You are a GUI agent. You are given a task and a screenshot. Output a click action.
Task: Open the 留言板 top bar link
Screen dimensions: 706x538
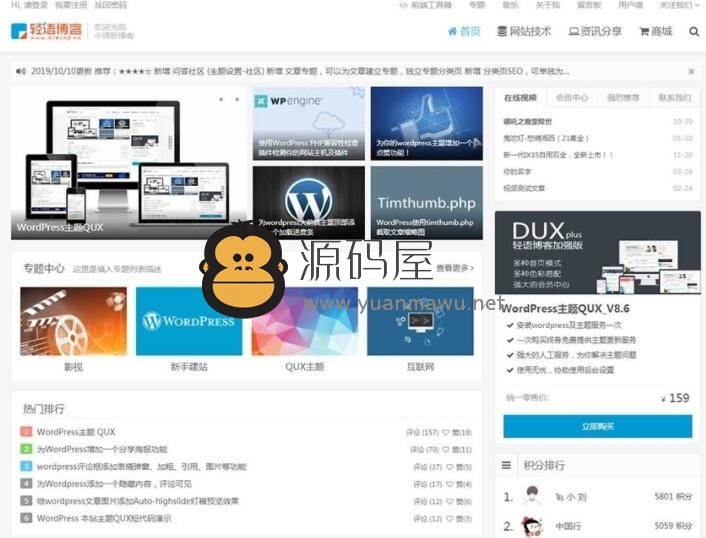(x=589, y=5)
